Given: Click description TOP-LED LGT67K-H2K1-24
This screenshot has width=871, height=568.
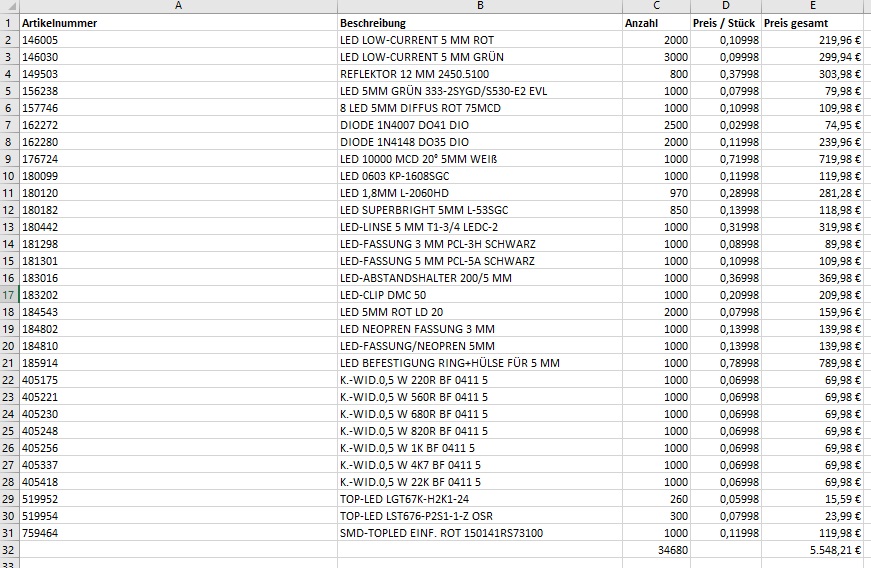Looking at the screenshot, I should pyautogui.click(x=480, y=499).
